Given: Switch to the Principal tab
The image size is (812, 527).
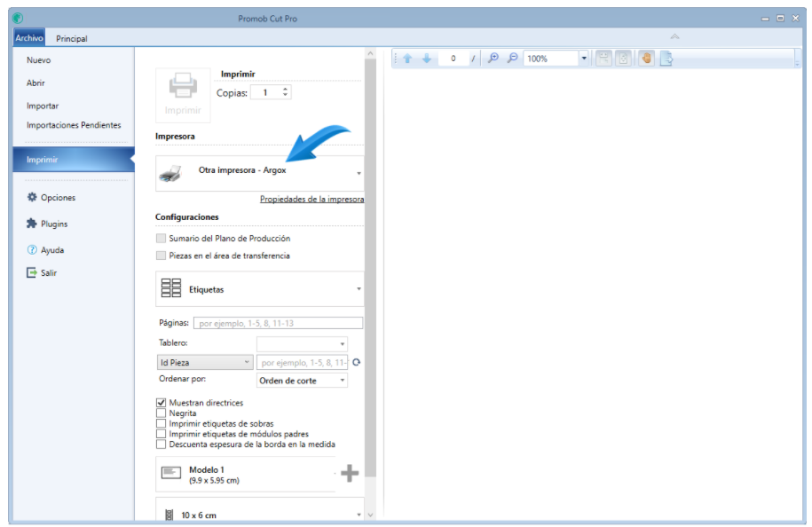Looking at the screenshot, I should pos(72,38).
